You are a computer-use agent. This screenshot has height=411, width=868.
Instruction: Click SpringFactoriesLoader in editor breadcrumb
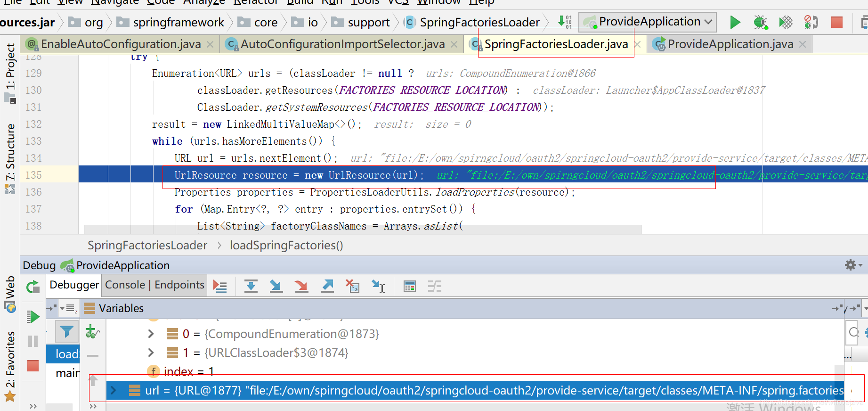pyautogui.click(x=147, y=245)
